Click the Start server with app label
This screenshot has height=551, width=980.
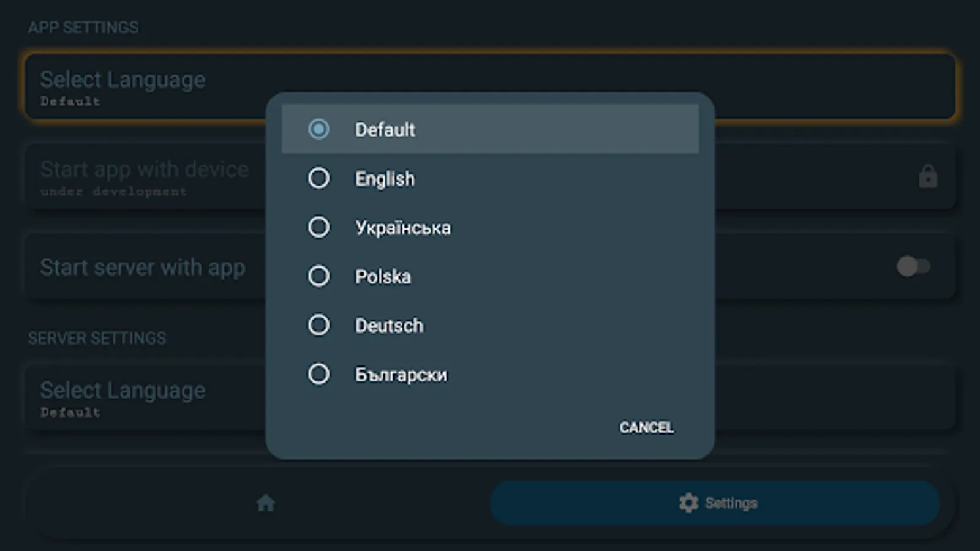pos(143,268)
